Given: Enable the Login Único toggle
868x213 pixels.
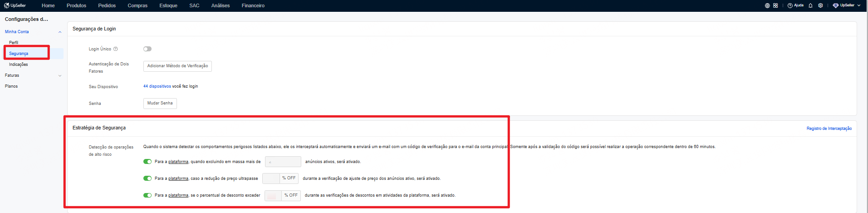Looking at the screenshot, I should (147, 49).
